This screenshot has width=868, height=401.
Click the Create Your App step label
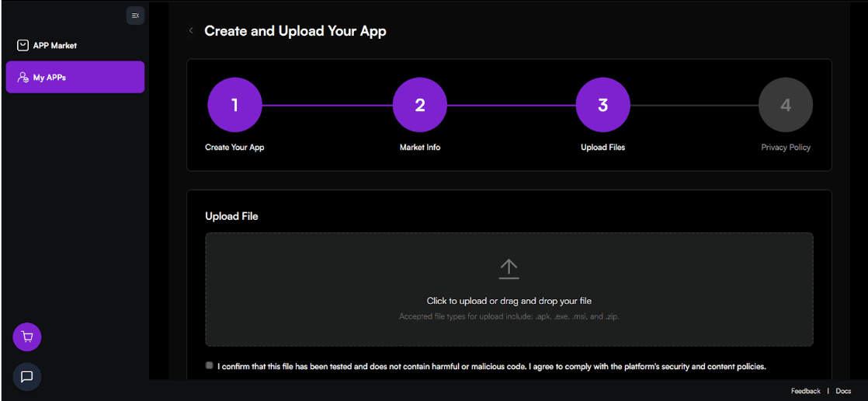(x=234, y=148)
